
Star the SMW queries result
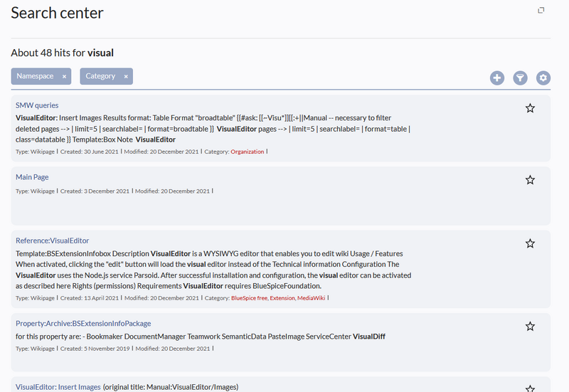click(x=530, y=108)
